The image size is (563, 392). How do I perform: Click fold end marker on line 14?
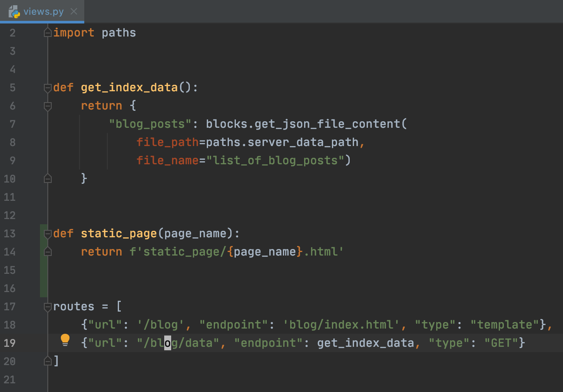[x=48, y=252]
